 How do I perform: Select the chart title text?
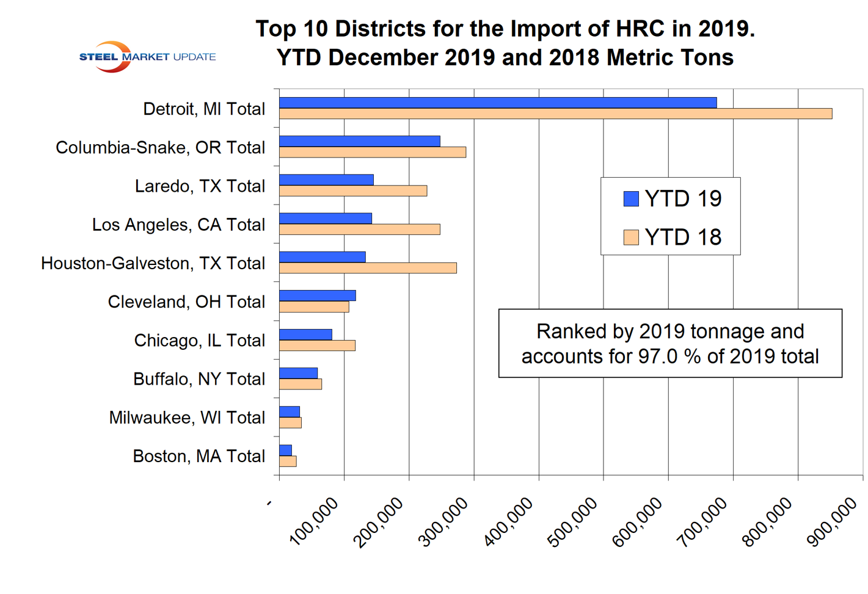[x=505, y=43]
